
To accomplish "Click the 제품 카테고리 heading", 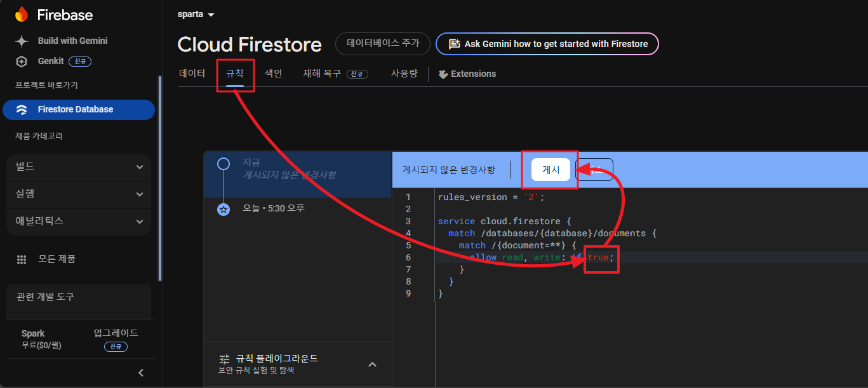I will tap(39, 136).
